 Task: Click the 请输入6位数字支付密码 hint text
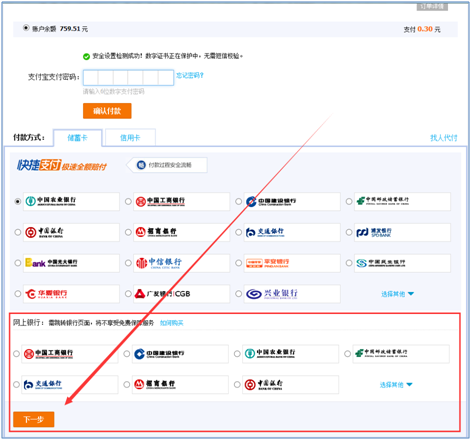coord(114,91)
